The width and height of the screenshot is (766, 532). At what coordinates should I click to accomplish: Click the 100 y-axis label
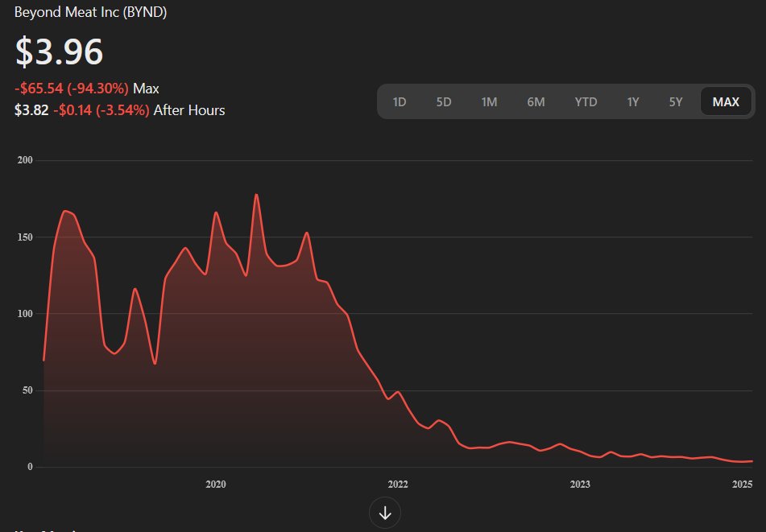pyautogui.click(x=25, y=314)
